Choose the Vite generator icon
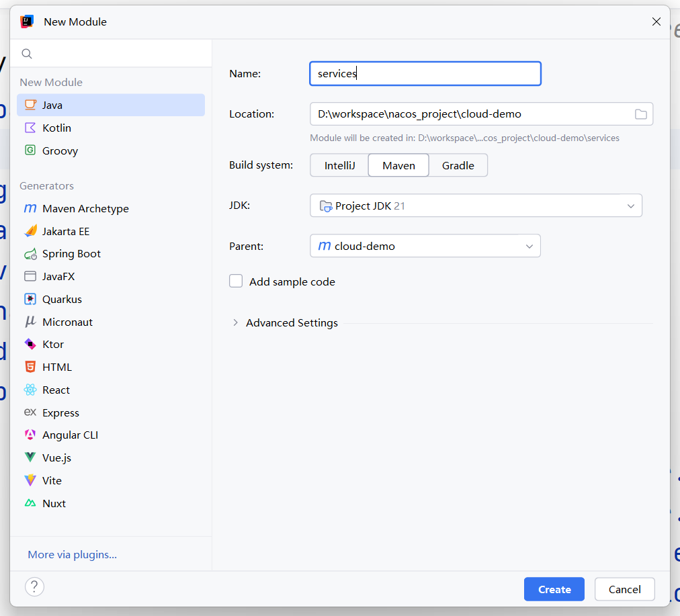This screenshot has width=680, height=616. pos(30,480)
